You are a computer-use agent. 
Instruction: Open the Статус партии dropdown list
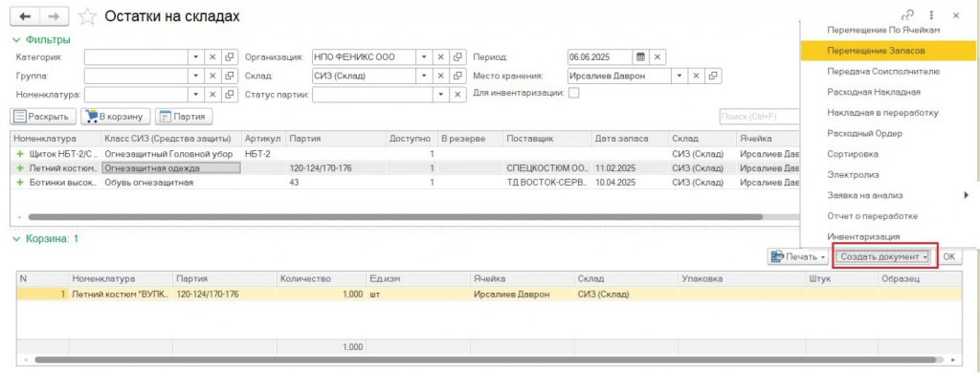pyautogui.click(x=441, y=95)
